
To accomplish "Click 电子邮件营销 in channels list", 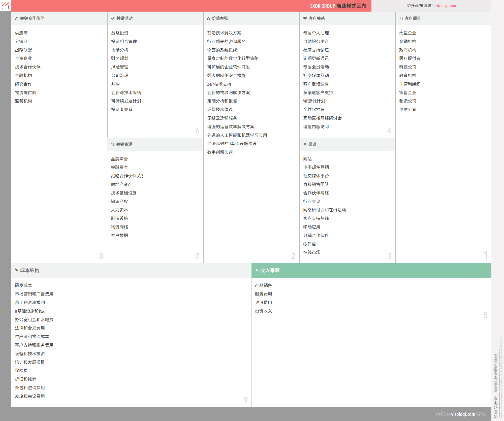I will [x=316, y=167].
